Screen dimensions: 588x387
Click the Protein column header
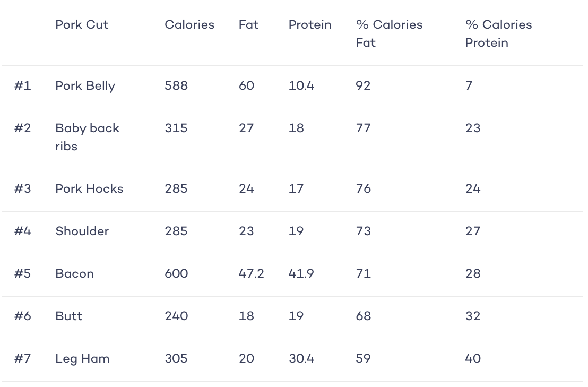(x=310, y=25)
